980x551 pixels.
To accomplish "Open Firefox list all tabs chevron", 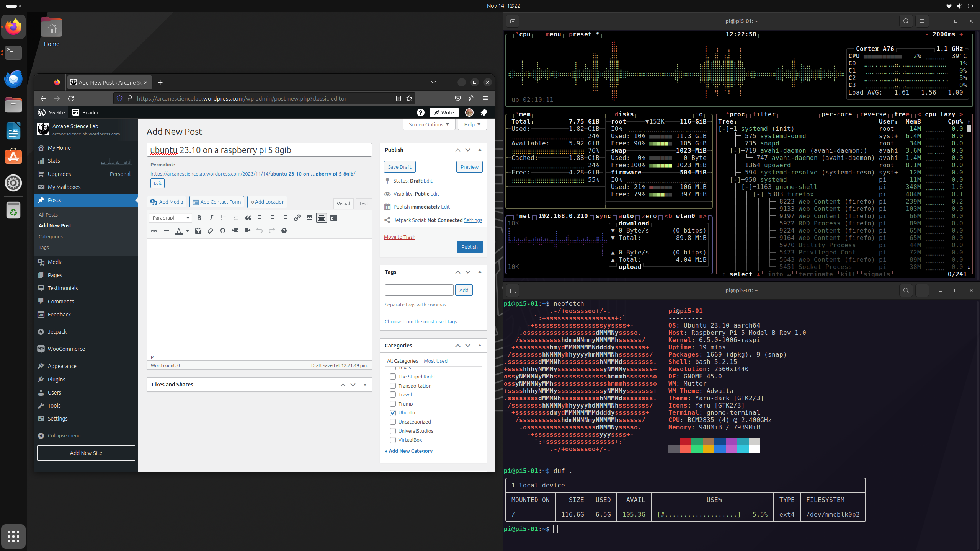I will 433,82.
